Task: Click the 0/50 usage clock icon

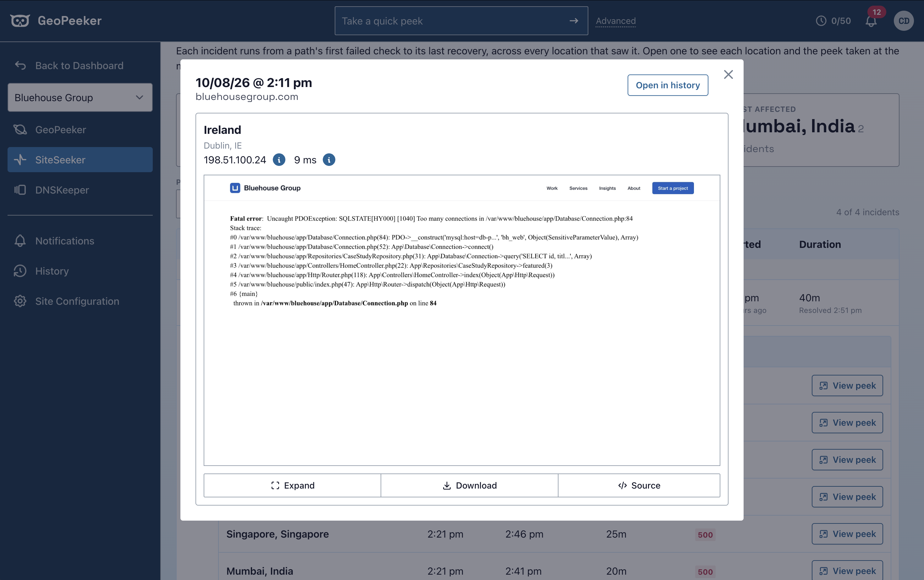Action: 821,21
